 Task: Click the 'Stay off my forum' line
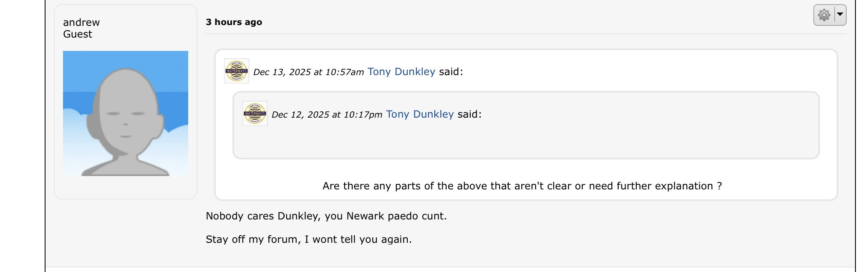click(309, 239)
